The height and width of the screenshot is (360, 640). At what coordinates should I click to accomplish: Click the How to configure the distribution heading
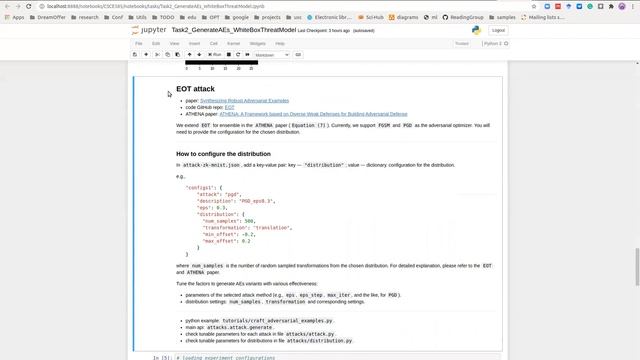click(223, 154)
